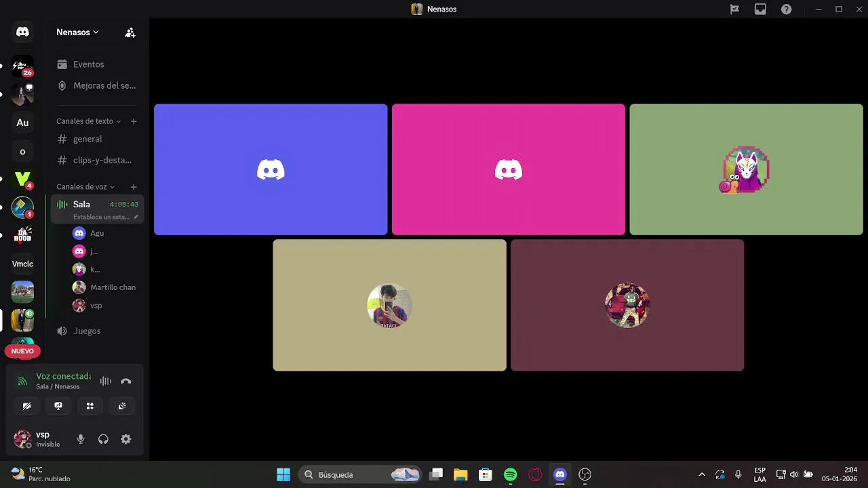
Task: Click 'Voz conectada' connection status
Action: pyautogui.click(x=63, y=376)
